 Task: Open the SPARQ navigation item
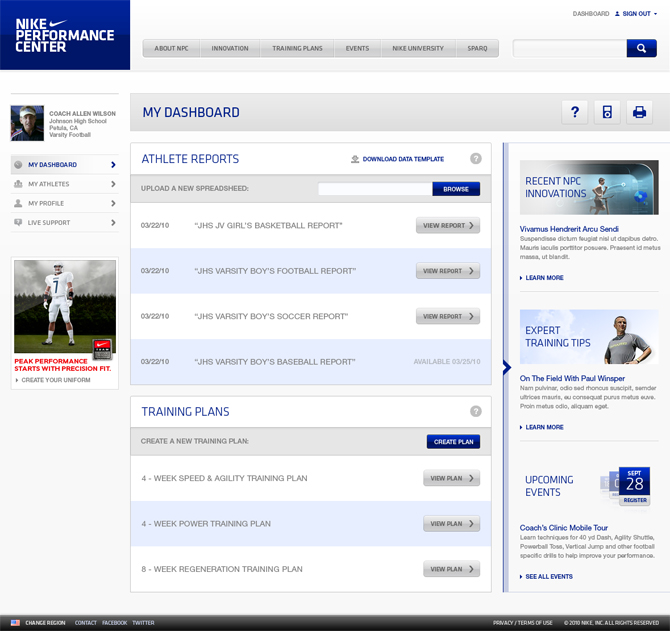(x=477, y=48)
